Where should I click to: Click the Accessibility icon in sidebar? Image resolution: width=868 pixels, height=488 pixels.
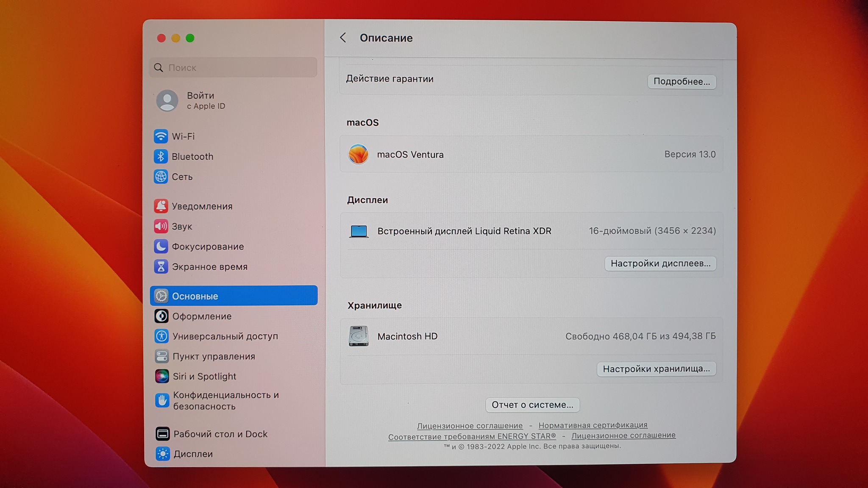tap(161, 336)
